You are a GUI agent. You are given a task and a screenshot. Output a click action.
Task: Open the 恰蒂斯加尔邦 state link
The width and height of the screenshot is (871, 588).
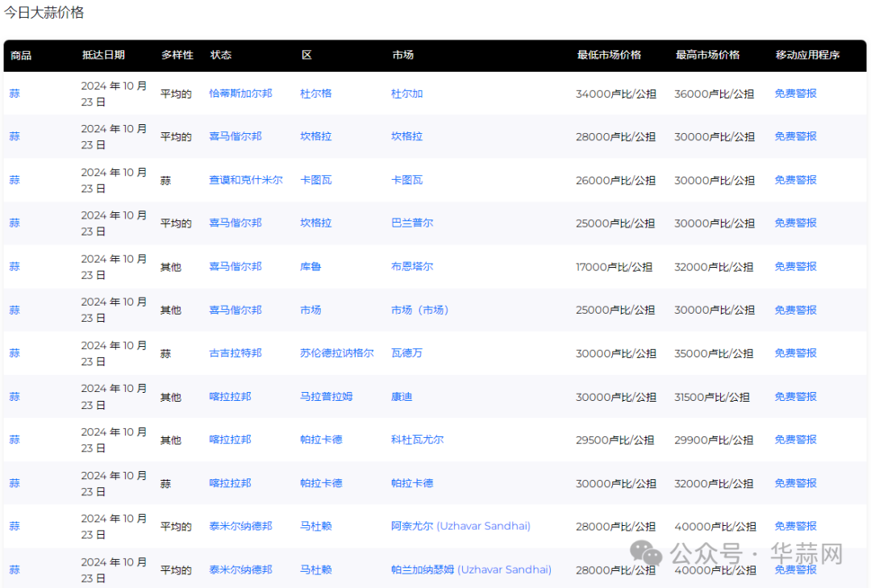(x=240, y=94)
